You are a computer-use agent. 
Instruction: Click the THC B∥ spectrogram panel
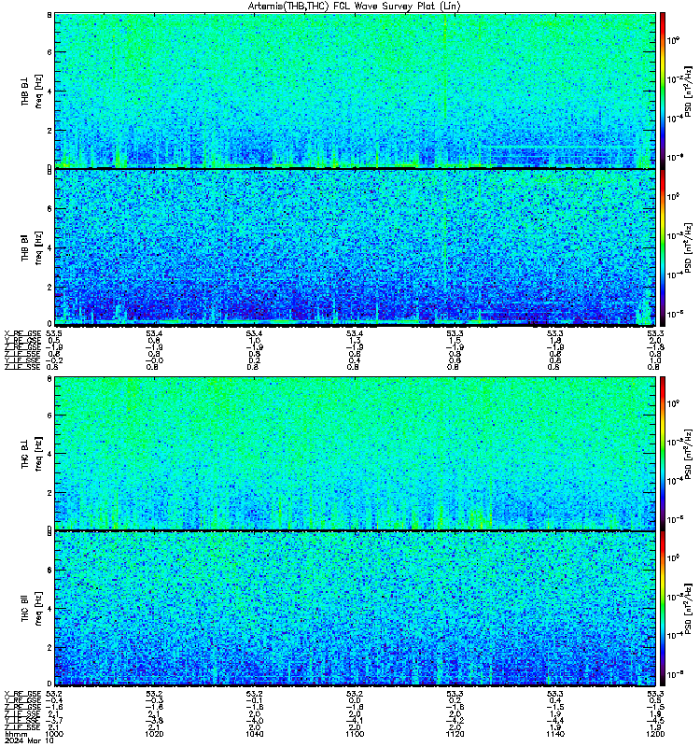click(355, 608)
